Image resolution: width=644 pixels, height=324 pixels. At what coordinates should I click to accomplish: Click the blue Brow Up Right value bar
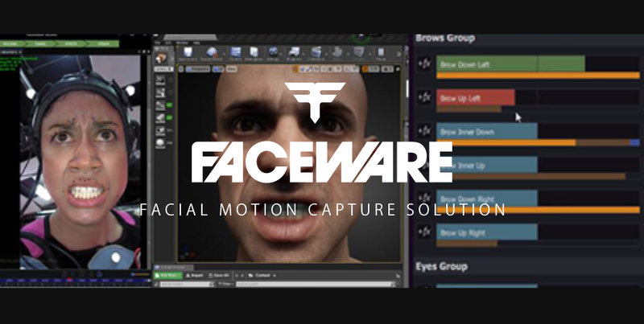point(487,232)
